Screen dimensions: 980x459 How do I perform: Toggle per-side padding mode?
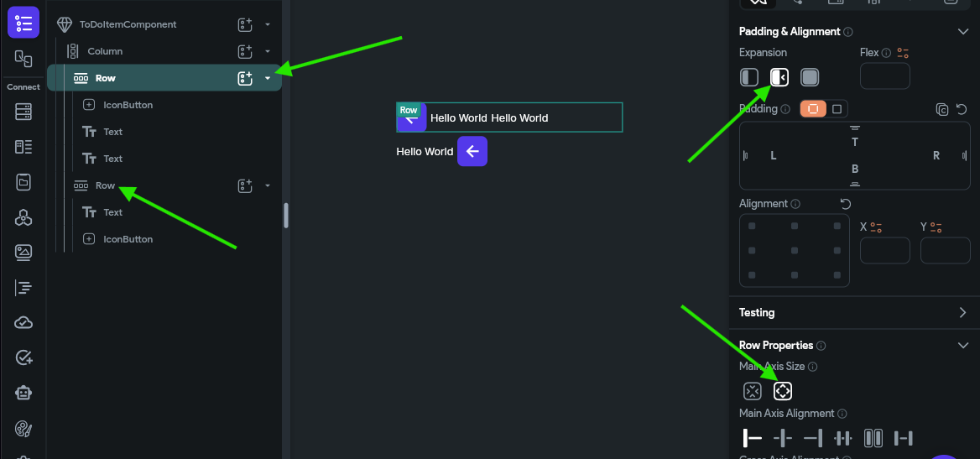[837, 109]
